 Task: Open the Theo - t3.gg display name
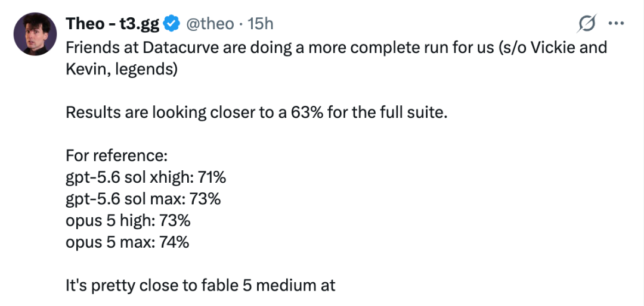[113, 24]
